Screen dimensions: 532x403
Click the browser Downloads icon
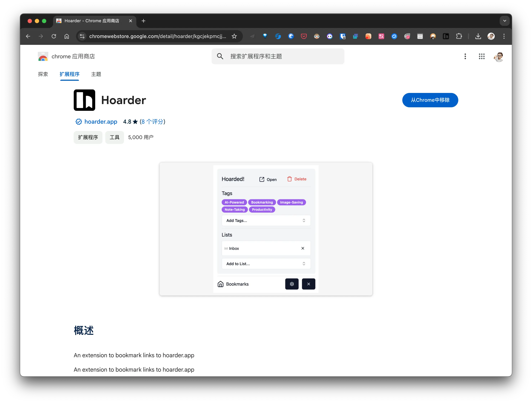click(x=478, y=36)
